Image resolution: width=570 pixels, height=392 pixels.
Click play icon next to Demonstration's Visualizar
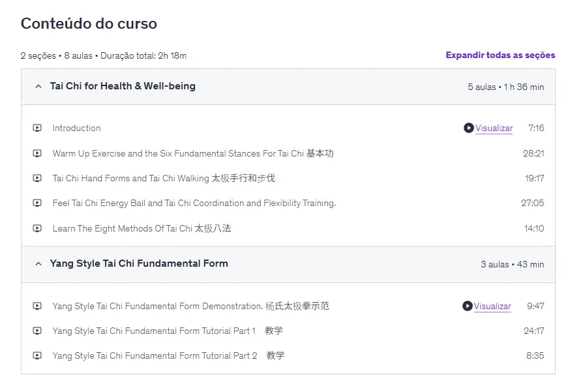point(467,306)
